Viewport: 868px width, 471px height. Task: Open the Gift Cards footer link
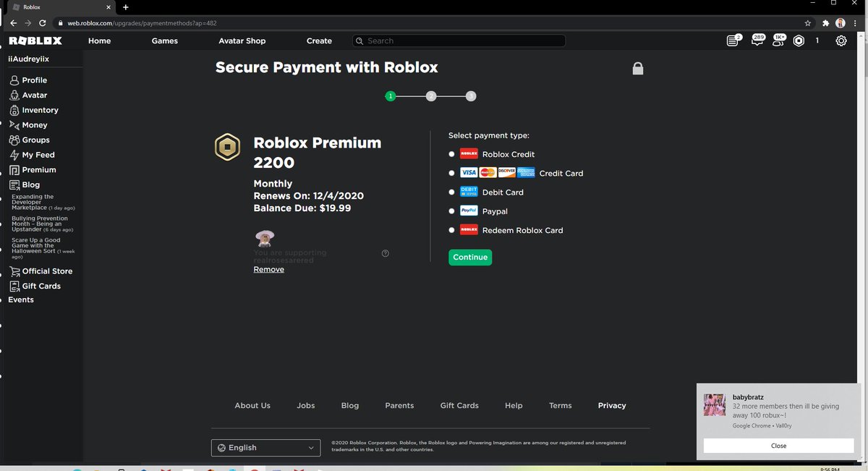(459, 406)
